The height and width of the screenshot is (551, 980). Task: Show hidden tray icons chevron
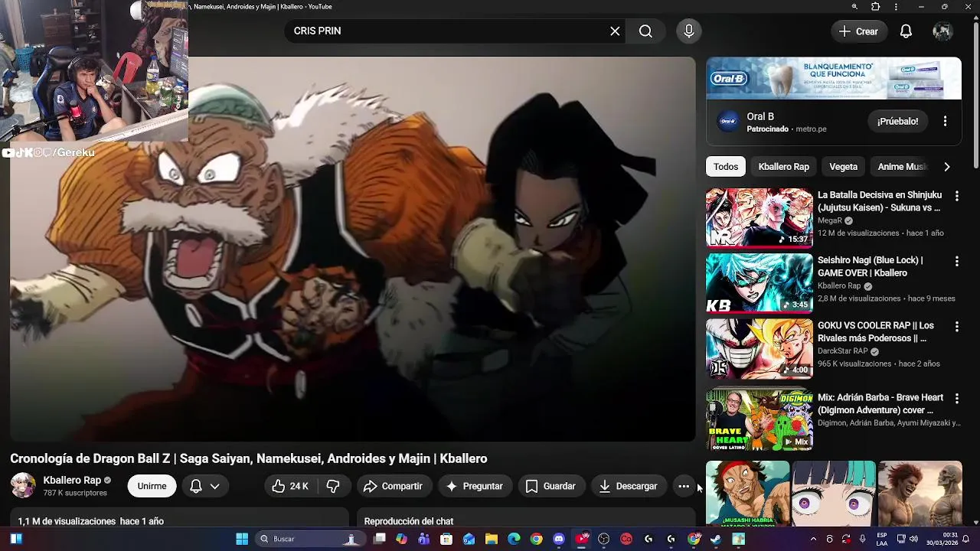coord(813,539)
